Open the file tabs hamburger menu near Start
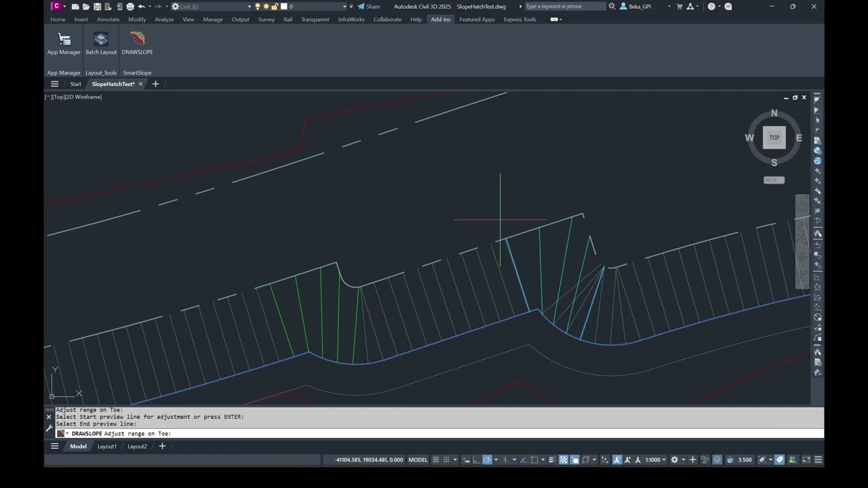Viewport: 868px width, 488px height. pyautogui.click(x=54, y=84)
